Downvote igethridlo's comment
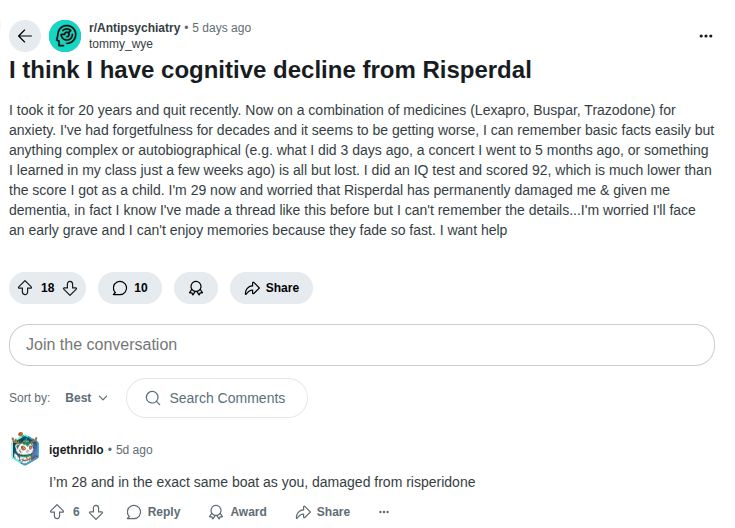This screenshot has width=735, height=528. (x=96, y=512)
